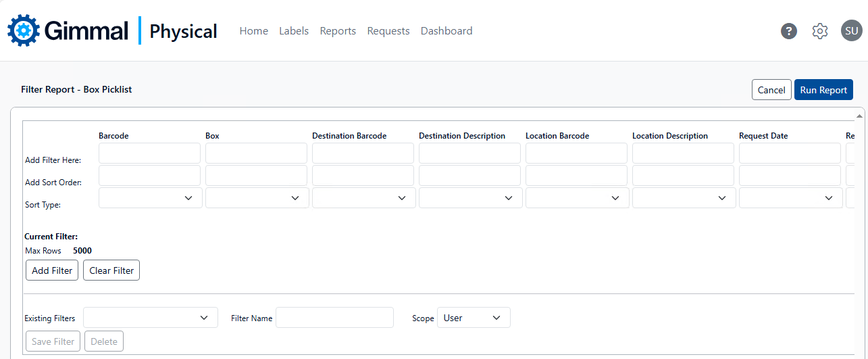Open the Reports menu item
Image resolution: width=868 pixels, height=359 pixels.
tap(338, 31)
